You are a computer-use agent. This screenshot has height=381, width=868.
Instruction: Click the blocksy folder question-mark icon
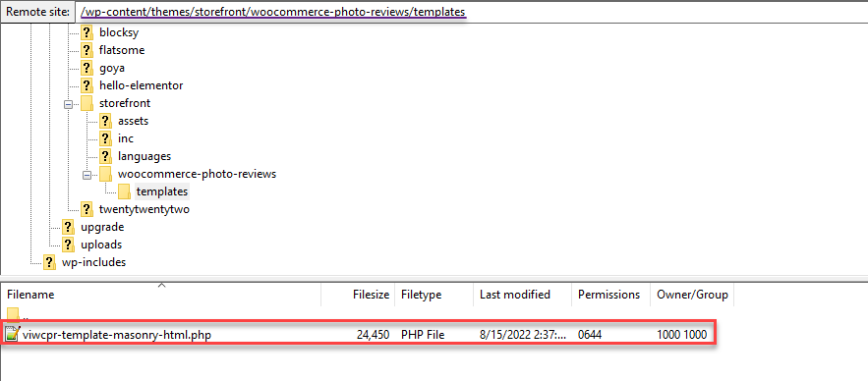(x=87, y=32)
